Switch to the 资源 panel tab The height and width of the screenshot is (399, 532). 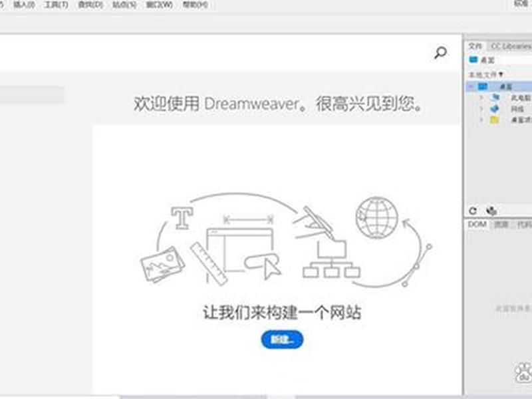(x=501, y=224)
